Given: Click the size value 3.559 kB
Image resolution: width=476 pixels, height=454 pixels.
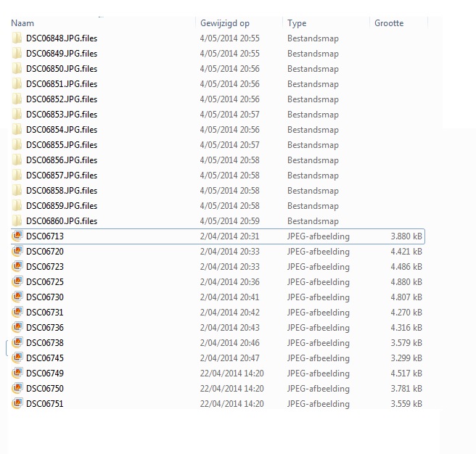Looking at the screenshot, I should [406, 404].
